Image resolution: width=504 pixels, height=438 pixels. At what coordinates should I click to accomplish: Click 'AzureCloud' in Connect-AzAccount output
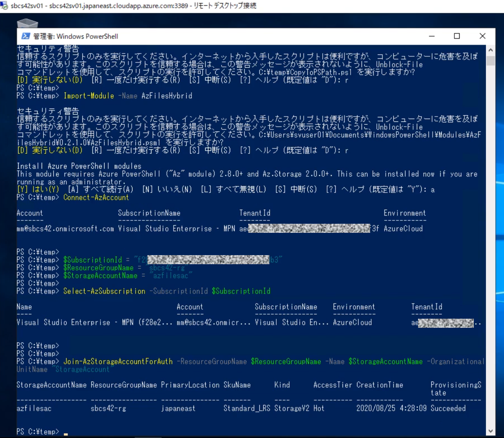pyautogui.click(x=403, y=229)
